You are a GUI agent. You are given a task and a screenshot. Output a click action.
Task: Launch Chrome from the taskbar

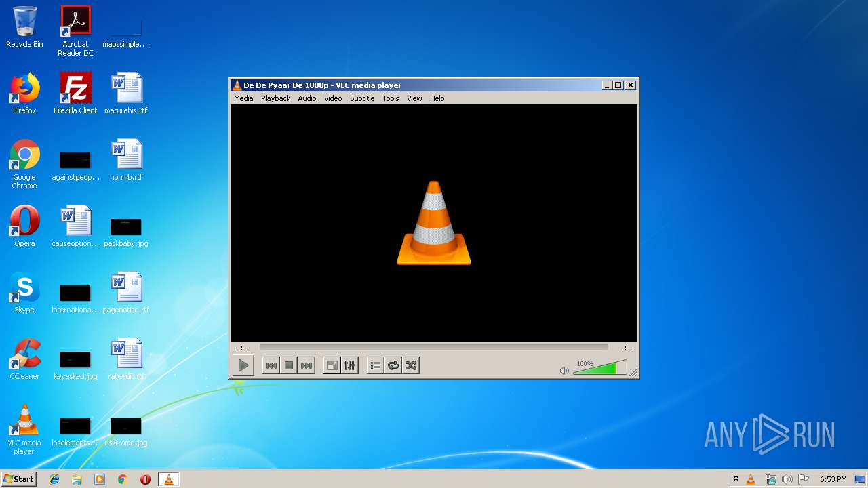pos(123,479)
